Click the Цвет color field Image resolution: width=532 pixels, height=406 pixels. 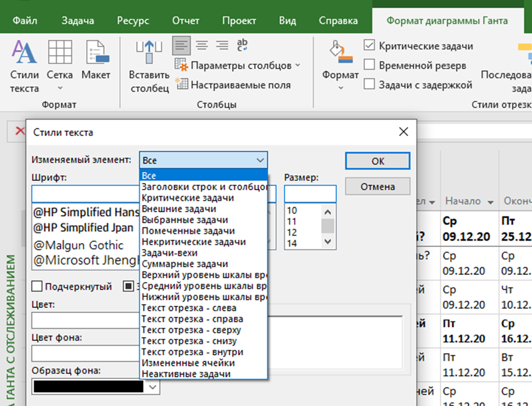(86, 320)
